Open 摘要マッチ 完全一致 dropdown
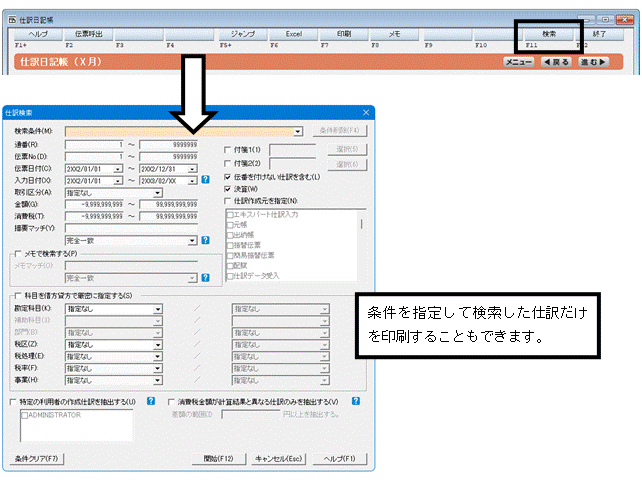The image size is (642, 489). pos(192,240)
